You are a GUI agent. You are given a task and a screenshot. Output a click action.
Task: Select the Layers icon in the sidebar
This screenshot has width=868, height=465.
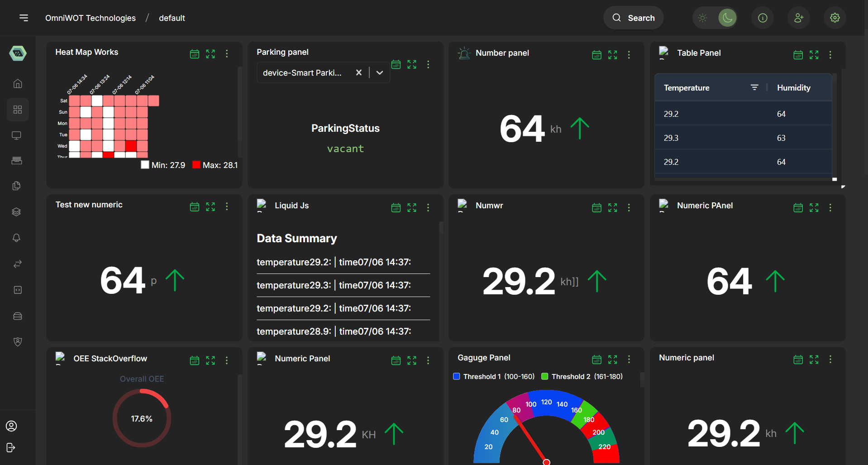(x=17, y=211)
